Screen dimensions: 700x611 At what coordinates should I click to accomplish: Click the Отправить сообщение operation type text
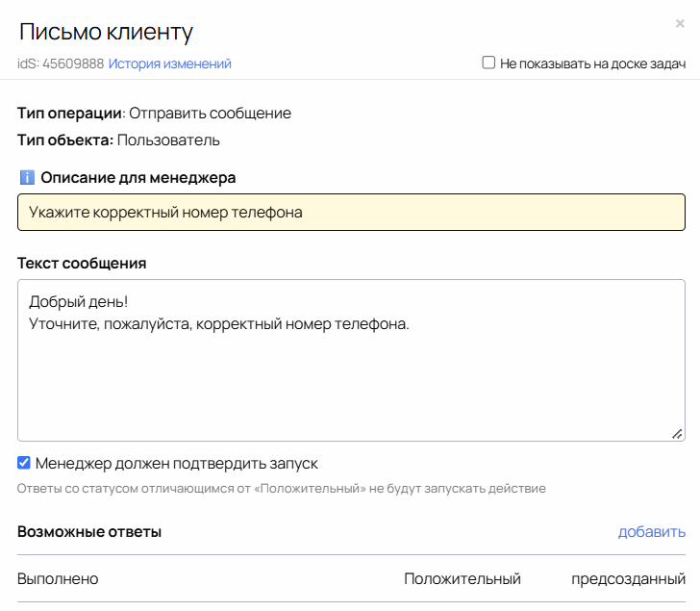click(x=210, y=114)
